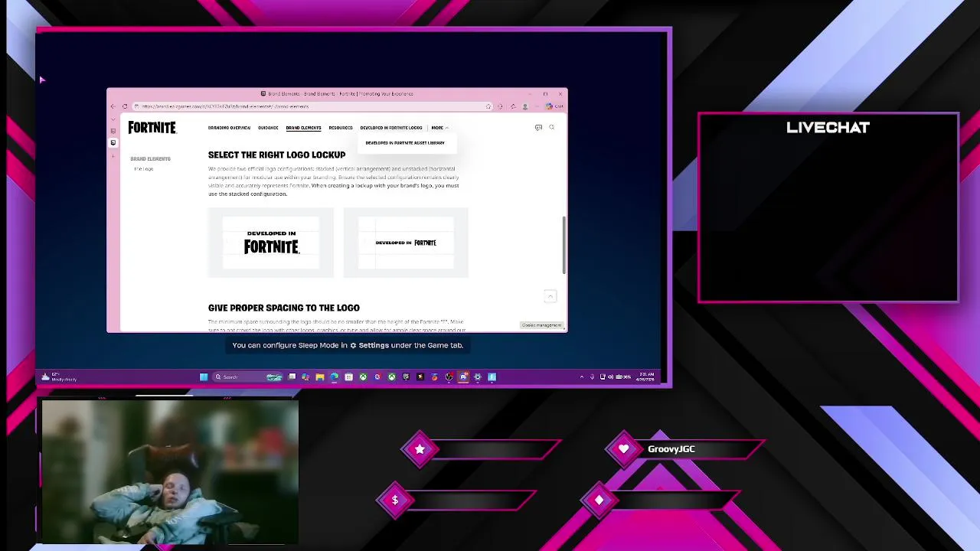Open the Cookie management button
980x551 pixels.
tap(541, 325)
